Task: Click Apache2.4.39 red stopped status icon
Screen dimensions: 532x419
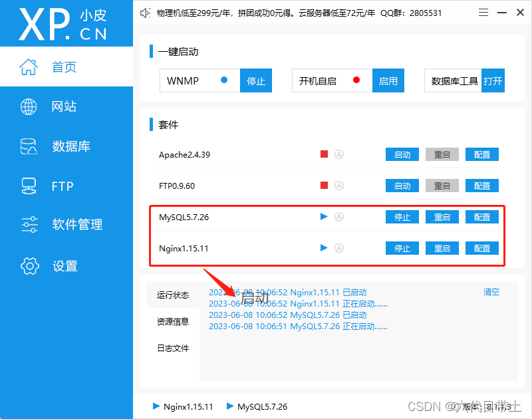Action: [x=324, y=154]
